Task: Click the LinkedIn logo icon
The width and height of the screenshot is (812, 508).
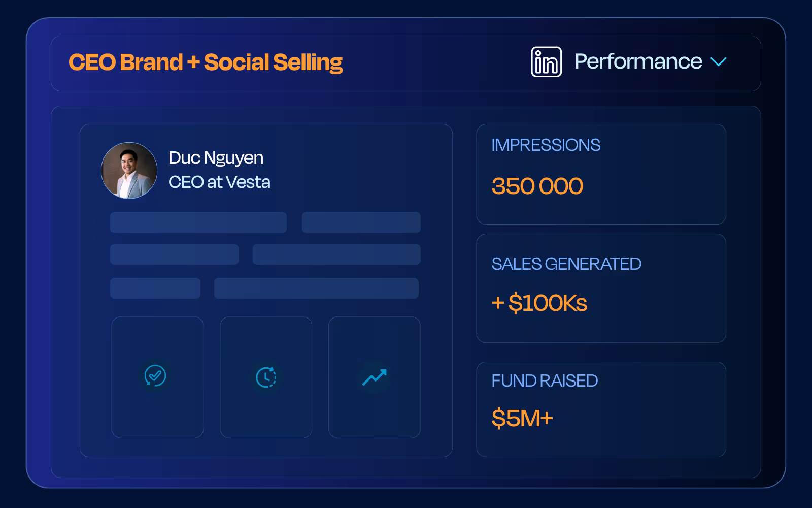Action: (546, 62)
